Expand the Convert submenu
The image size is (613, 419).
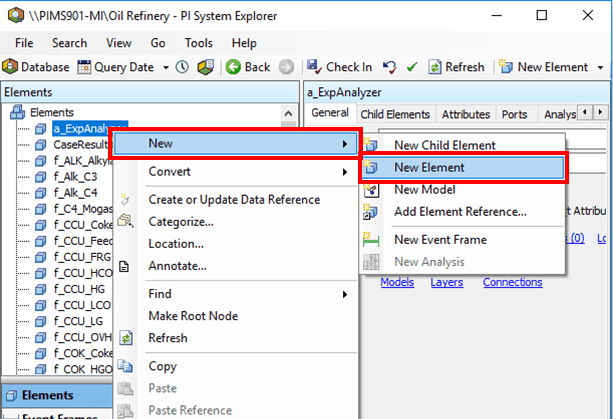point(344,172)
